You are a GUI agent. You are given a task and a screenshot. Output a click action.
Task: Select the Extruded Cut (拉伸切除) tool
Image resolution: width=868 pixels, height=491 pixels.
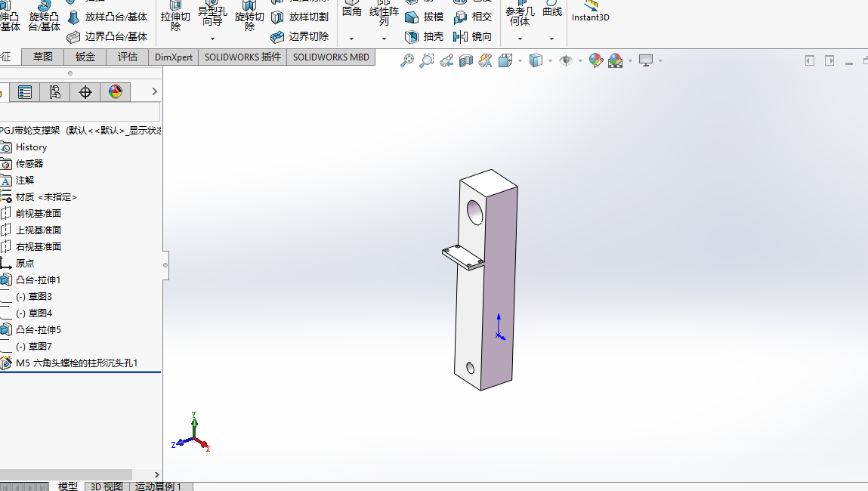coord(175,17)
